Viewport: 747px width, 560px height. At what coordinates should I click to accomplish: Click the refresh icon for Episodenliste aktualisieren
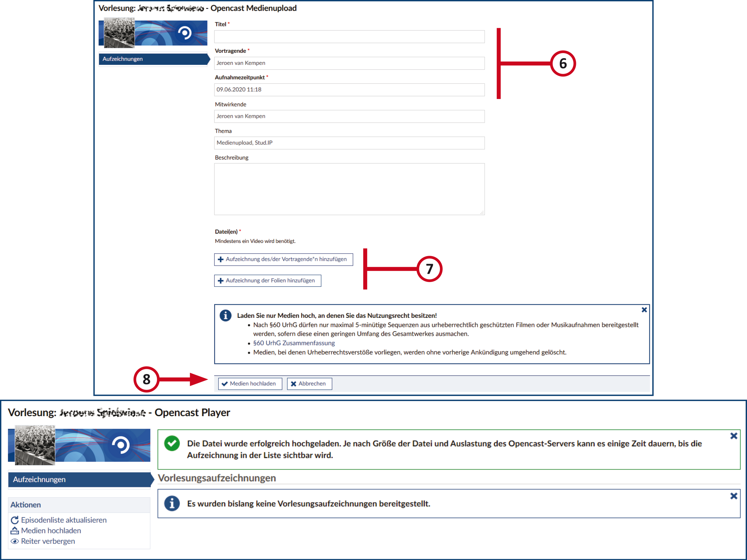click(x=15, y=520)
